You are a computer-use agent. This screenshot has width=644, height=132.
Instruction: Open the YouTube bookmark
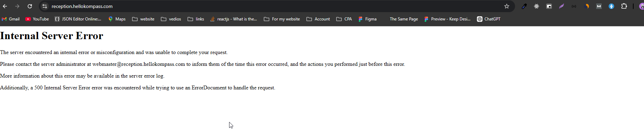[x=37, y=19]
